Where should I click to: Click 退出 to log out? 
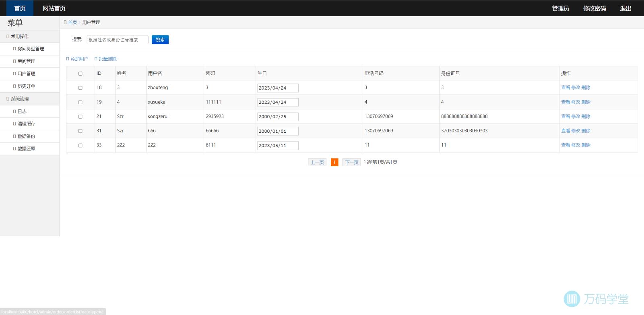point(625,8)
